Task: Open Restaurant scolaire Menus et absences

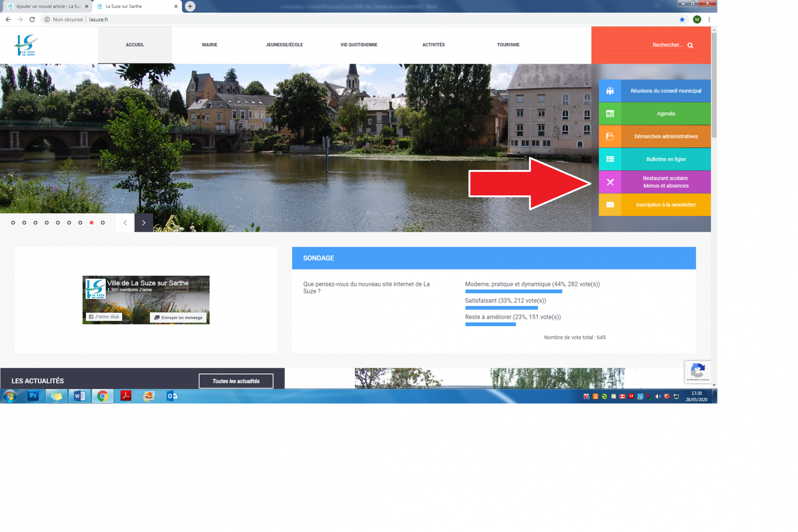Action: click(x=665, y=182)
